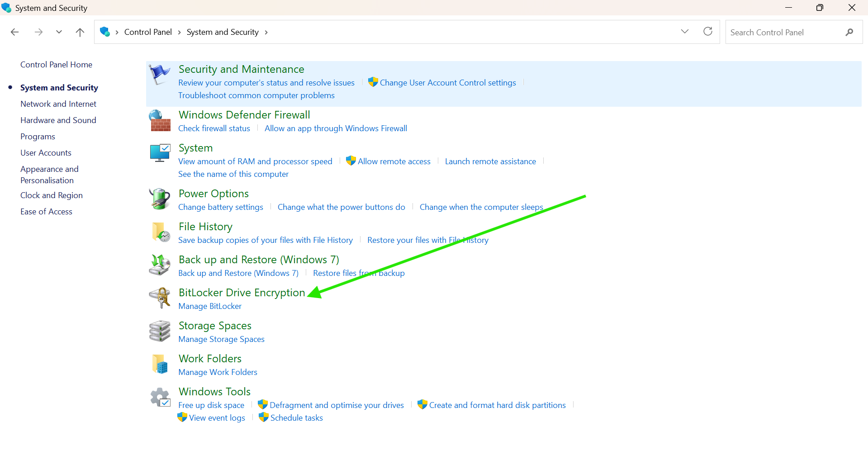Click Manage BitLocker

pos(210,306)
